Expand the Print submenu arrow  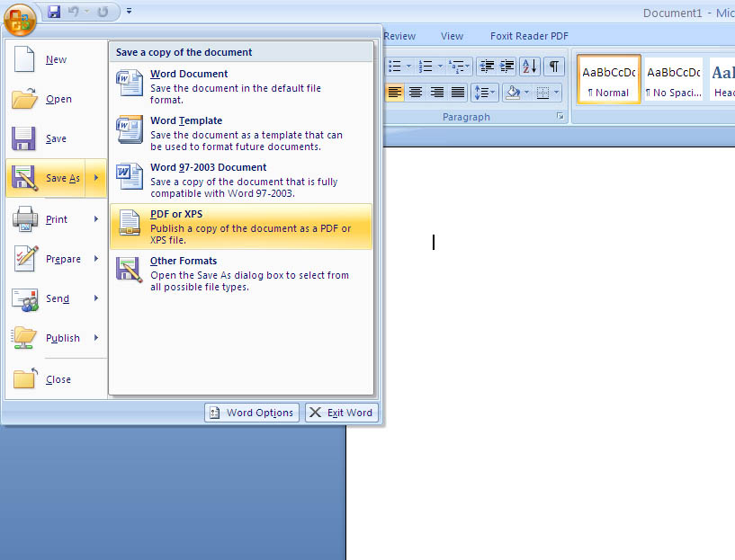pyautogui.click(x=96, y=219)
